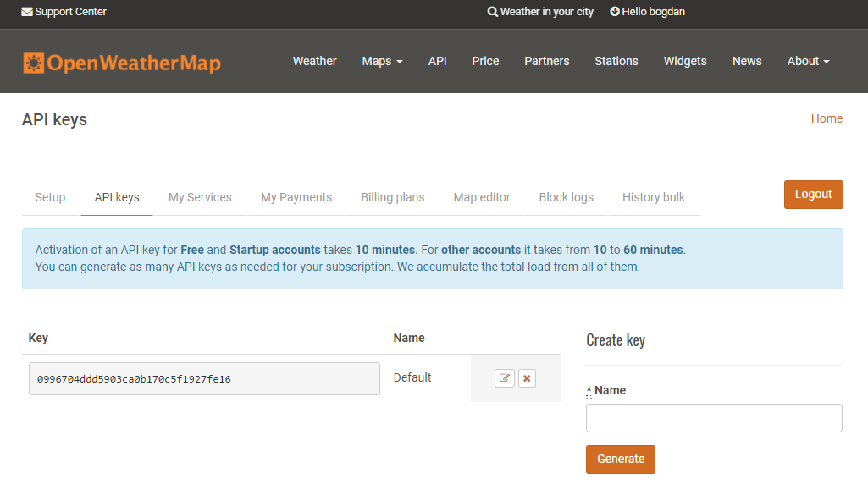
Task: Open the Widgets page
Action: 685,62
